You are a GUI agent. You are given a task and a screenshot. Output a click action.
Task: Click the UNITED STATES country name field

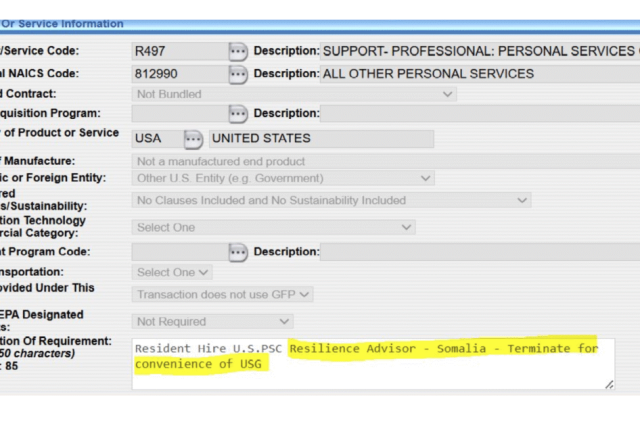click(321, 139)
